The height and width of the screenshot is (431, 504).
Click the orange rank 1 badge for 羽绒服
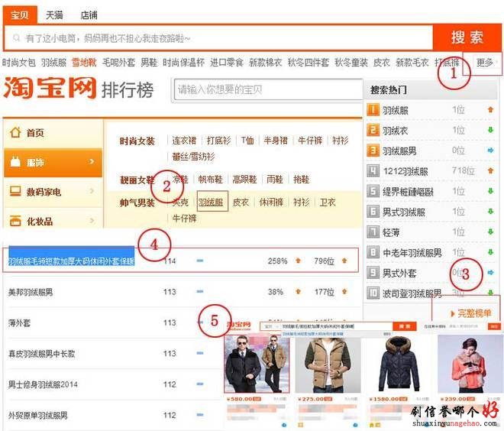373,110
